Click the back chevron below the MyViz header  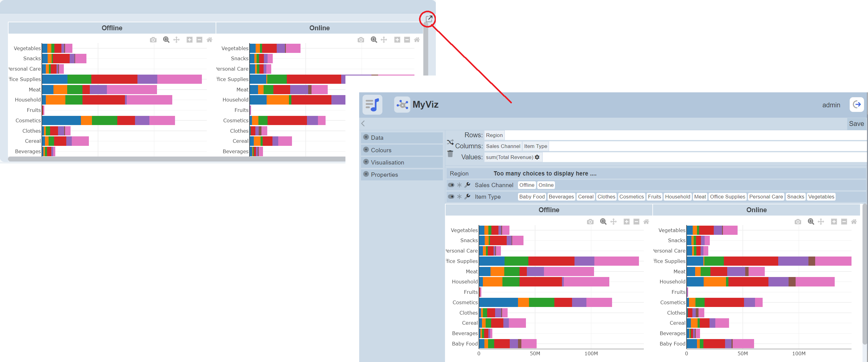point(363,124)
